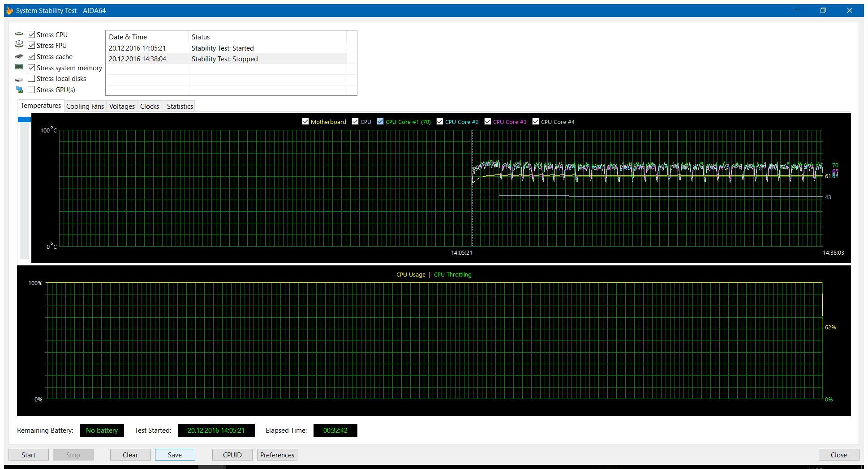Switch to the Statistics tab
868x469 pixels.
coord(180,107)
